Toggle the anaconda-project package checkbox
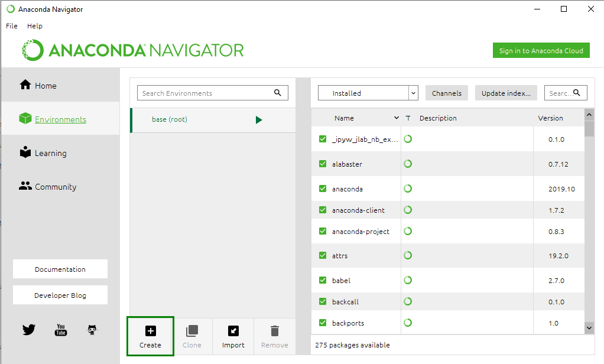The height and width of the screenshot is (364, 604). click(323, 230)
